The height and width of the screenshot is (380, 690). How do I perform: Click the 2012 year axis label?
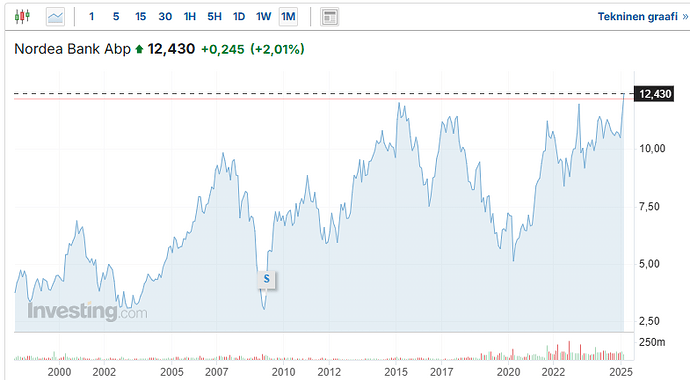(x=329, y=372)
